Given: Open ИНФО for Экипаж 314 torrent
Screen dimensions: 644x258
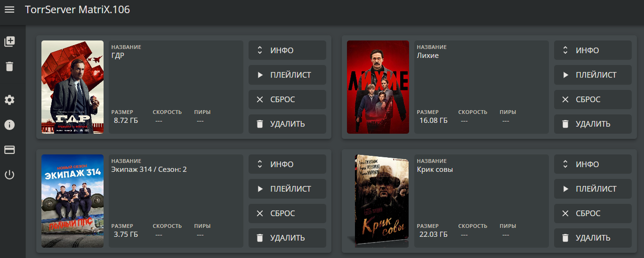Looking at the screenshot, I should tap(287, 164).
